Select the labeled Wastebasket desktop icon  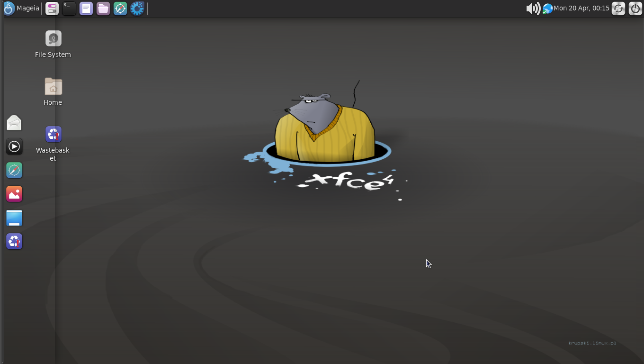(53, 144)
